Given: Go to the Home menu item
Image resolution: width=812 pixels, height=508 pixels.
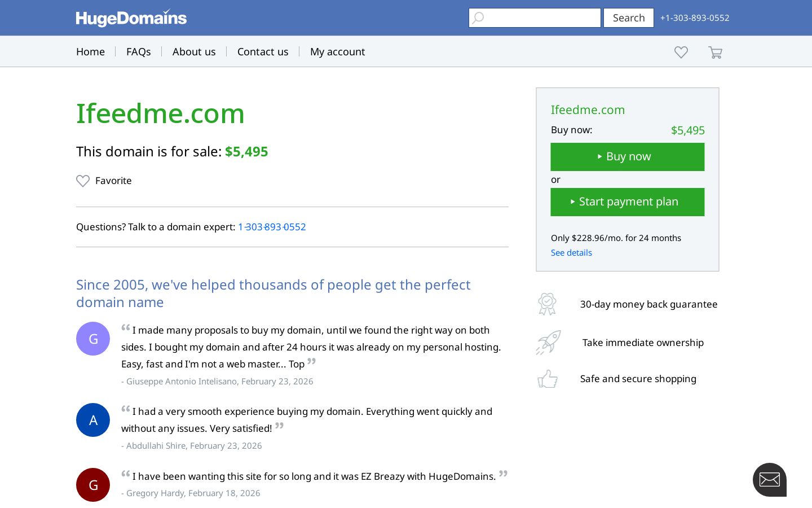Looking at the screenshot, I should 90,52.
